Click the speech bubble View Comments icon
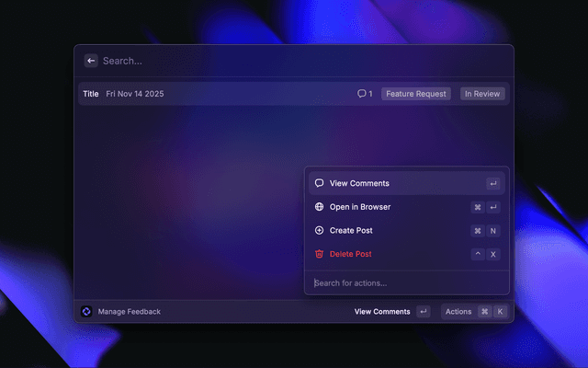588x368 pixels. pos(319,183)
